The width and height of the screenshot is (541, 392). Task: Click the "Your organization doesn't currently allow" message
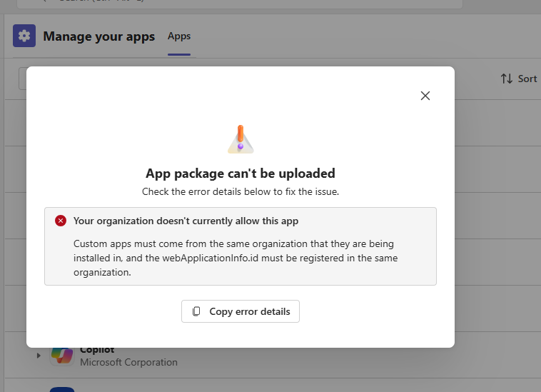point(186,221)
